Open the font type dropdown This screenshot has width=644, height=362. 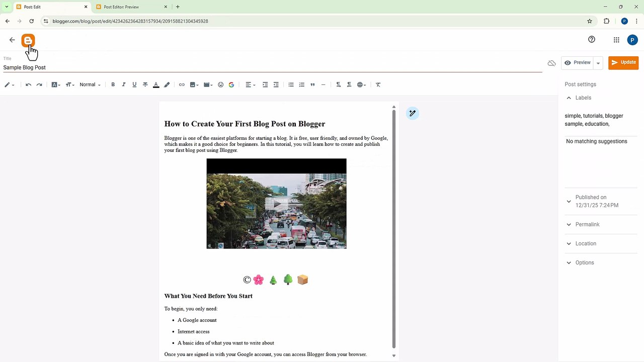pyautogui.click(x=56, y=84)
